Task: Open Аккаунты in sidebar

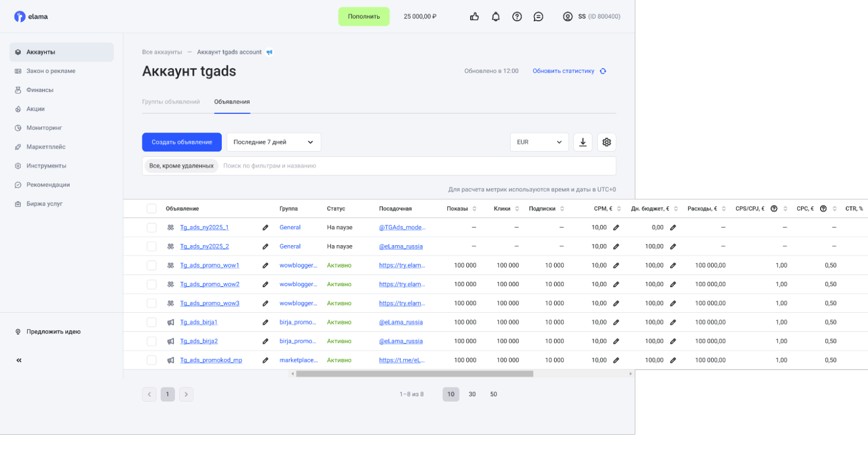Action: pos(62,52)
